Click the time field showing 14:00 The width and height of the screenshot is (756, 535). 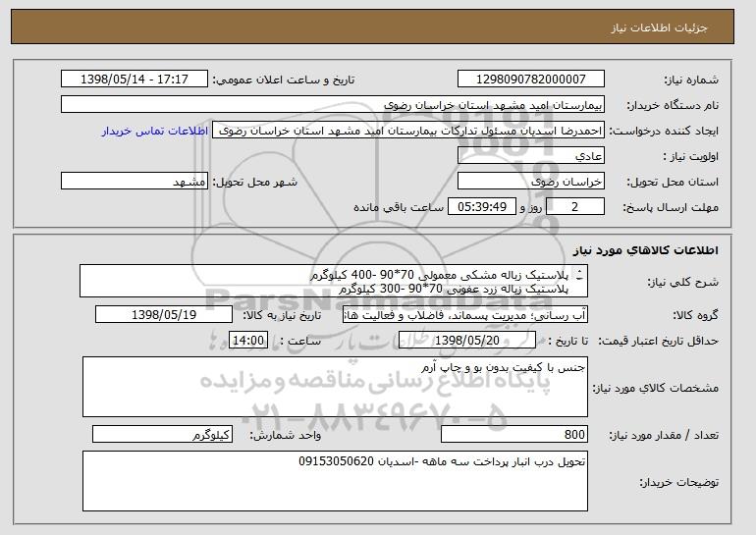[248, 341]
